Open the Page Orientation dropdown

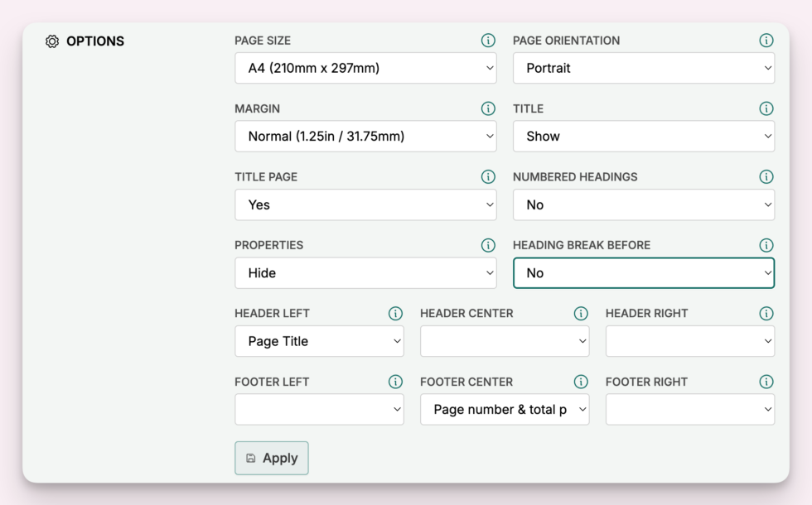point(644,68)
